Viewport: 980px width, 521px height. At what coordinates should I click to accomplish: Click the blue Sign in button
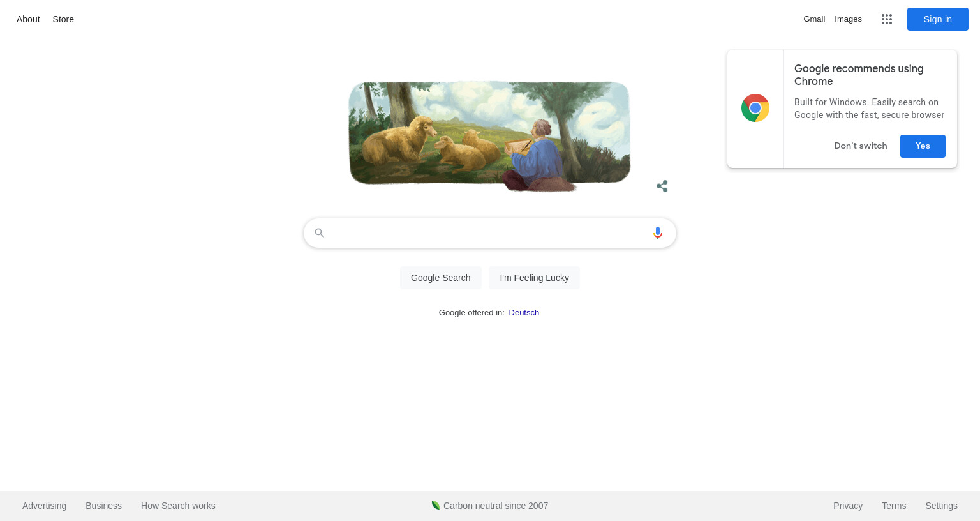point(938,19)
